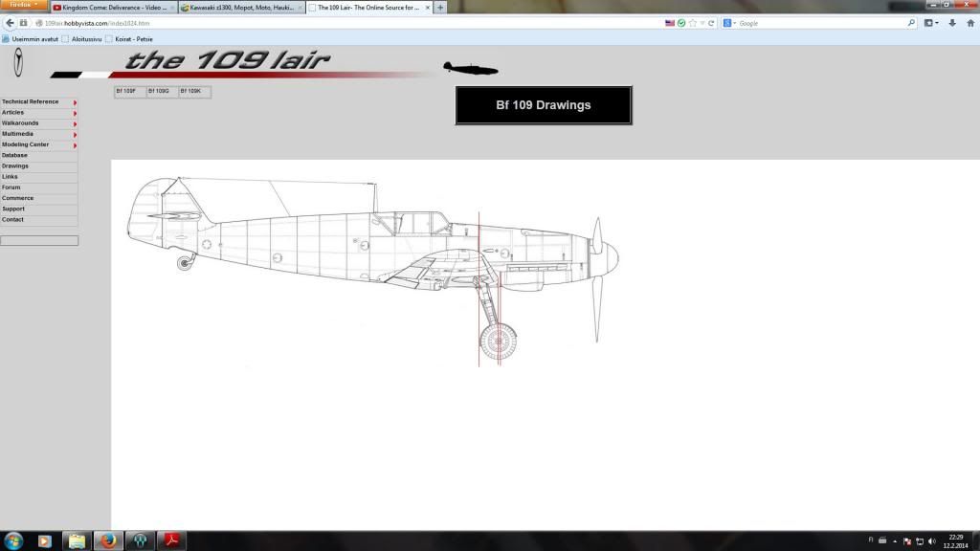The height and width of the screenshot is (551, 980).
Task: Open the Downloads arrow icon in toolbar
Action: 952,23
